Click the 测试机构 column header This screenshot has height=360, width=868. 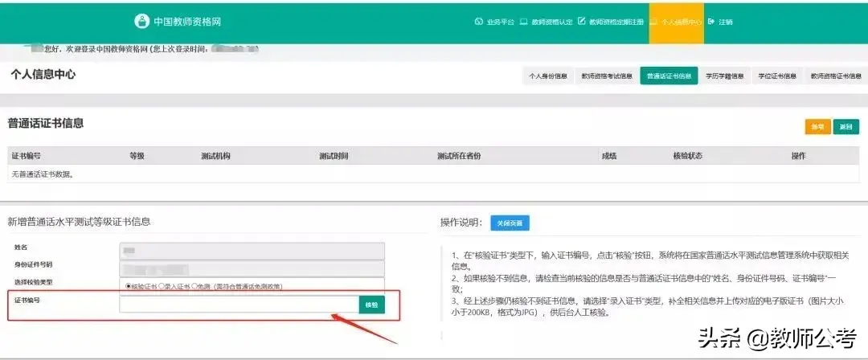click(216, 156)
